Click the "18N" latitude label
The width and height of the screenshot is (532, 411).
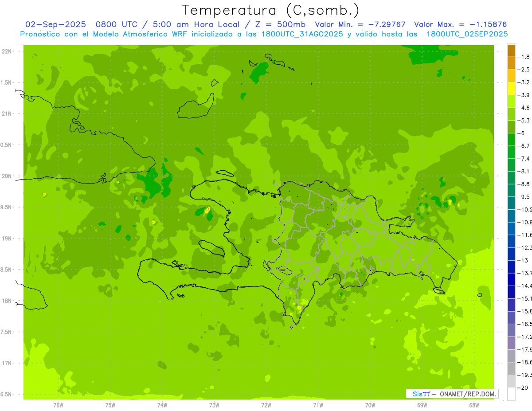click(7, 301)
